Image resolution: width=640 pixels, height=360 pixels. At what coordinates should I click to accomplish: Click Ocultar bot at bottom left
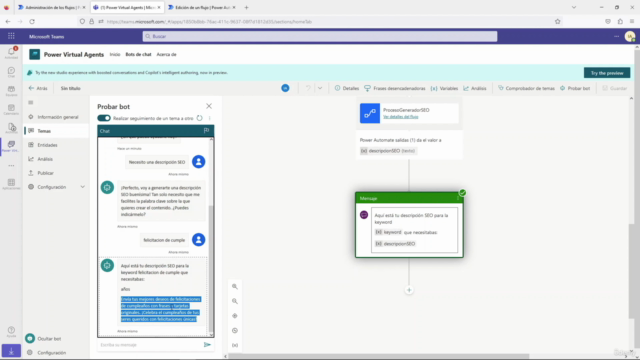[x=43, y=338]
